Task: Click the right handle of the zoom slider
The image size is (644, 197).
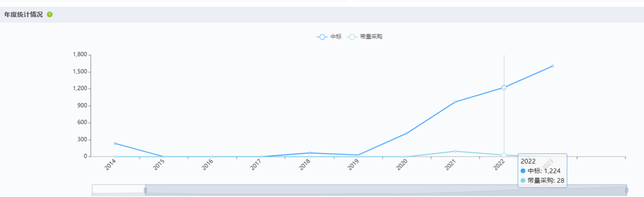Action: pos(627,190)
